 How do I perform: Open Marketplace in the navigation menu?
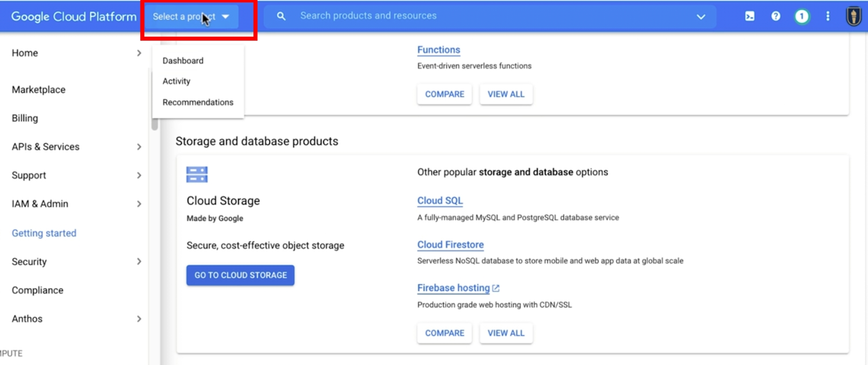tap(39, 90)
